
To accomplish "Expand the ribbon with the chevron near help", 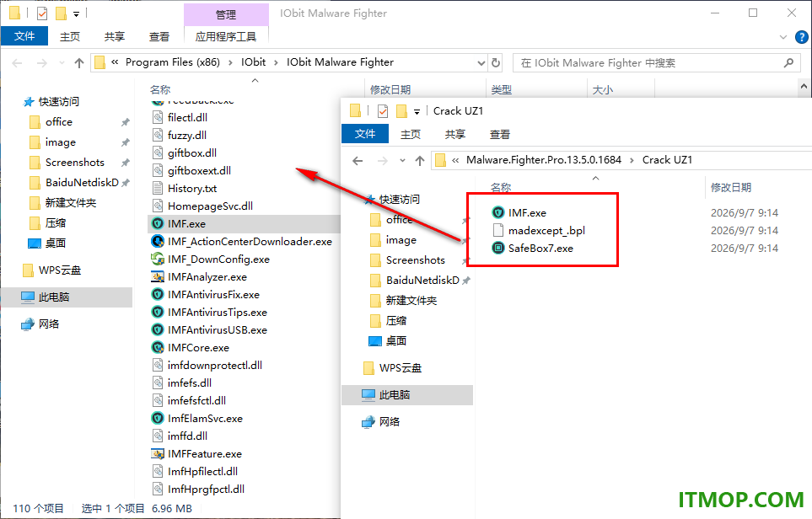I will click(783, 37).
